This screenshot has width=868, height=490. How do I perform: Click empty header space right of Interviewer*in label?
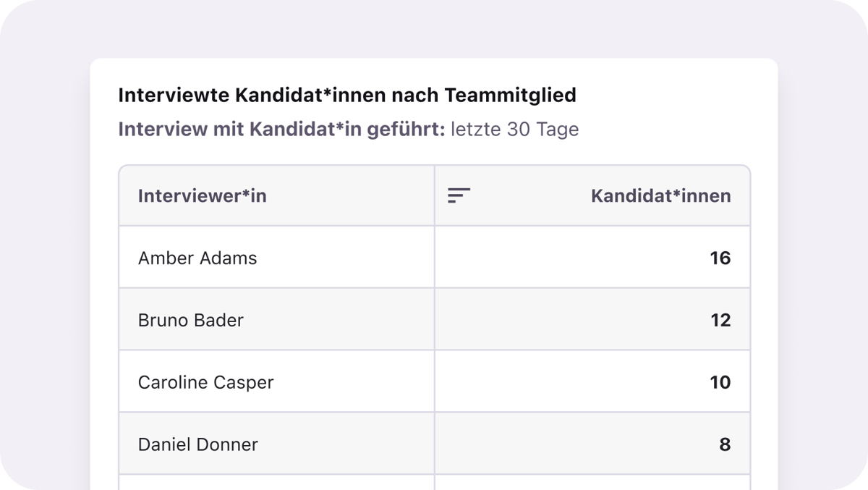pos(347,195)
